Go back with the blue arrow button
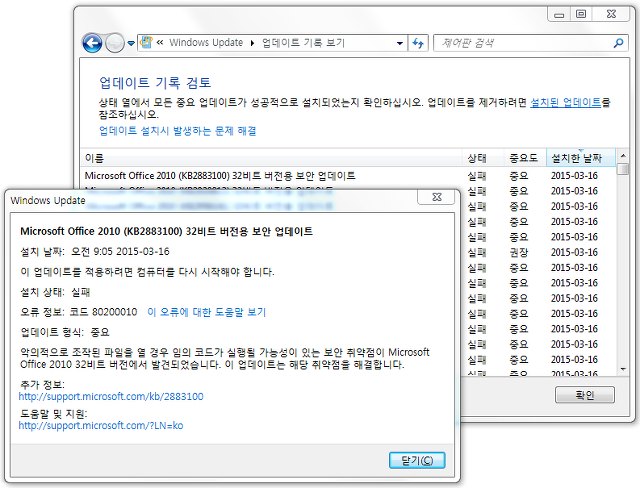Image resolution: width=640 pixels, height=488 pixels. click(92, 43)
